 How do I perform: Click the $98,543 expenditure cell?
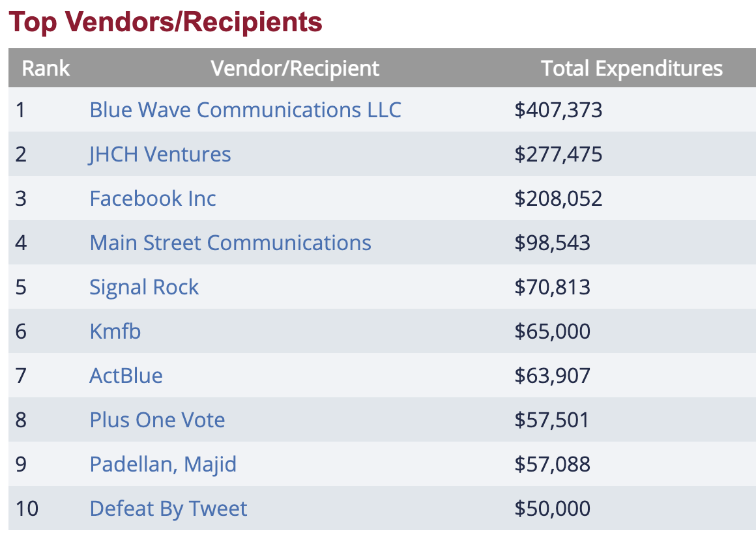click(x=552, y=243)
